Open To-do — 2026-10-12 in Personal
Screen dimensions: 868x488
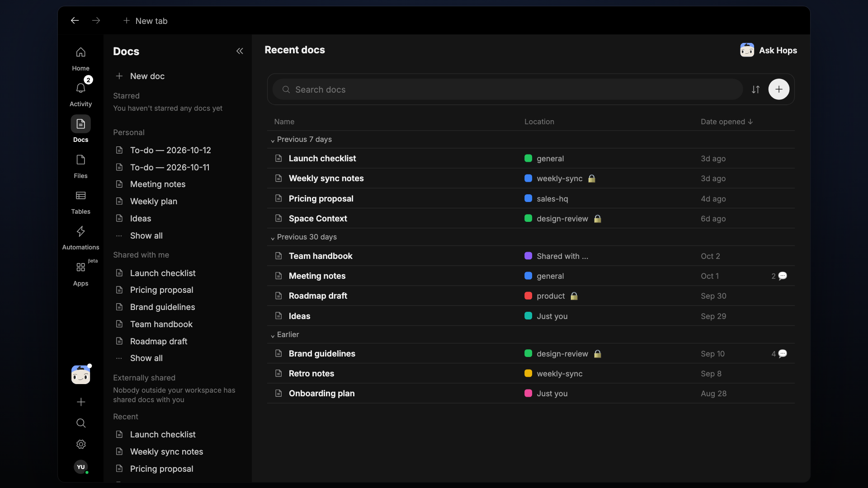(170, 150)
